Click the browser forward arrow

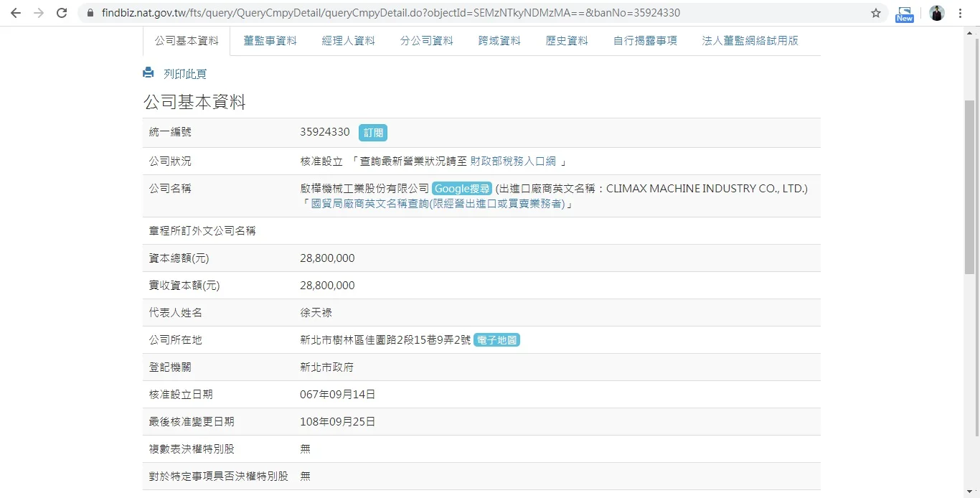pyautogui.click(x=39, y=13)
